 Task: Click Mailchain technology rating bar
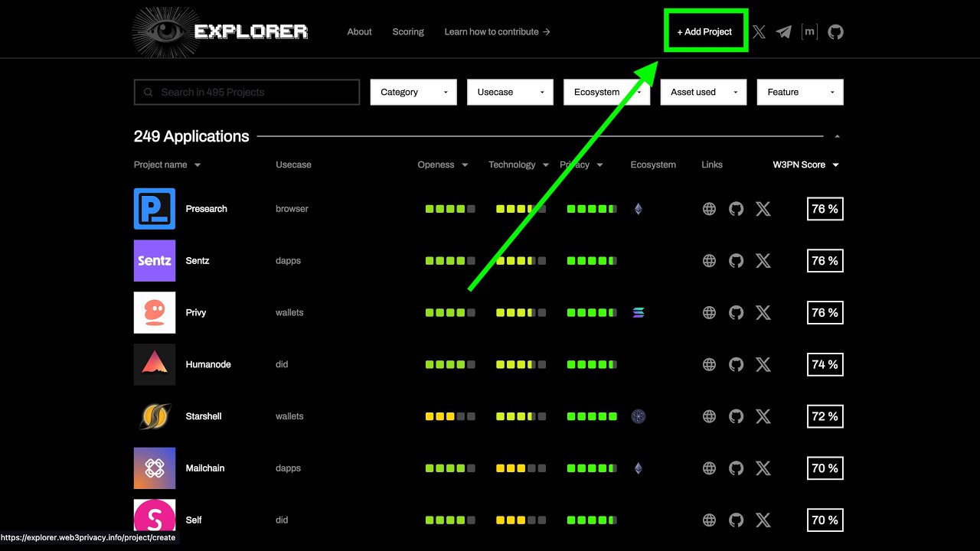(x=521, y=468)
